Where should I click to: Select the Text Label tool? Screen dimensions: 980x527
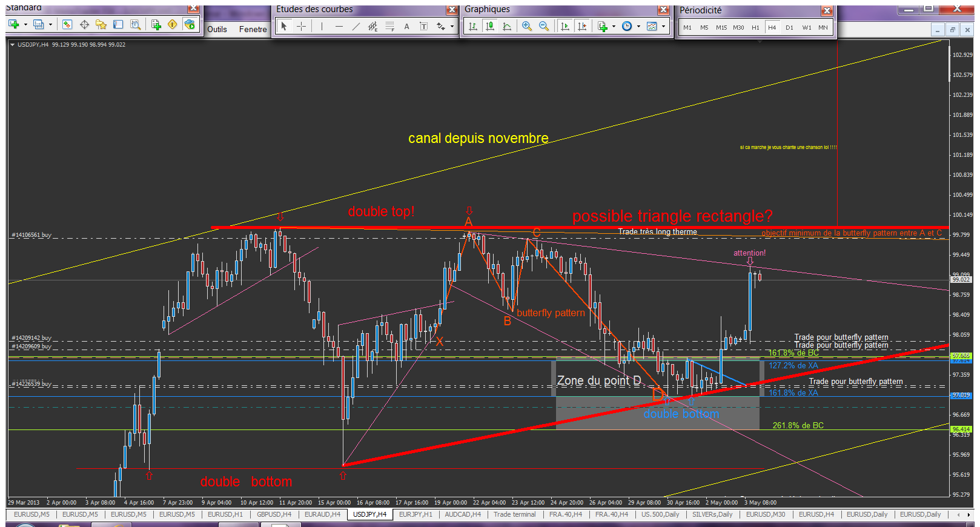(423, 26)
